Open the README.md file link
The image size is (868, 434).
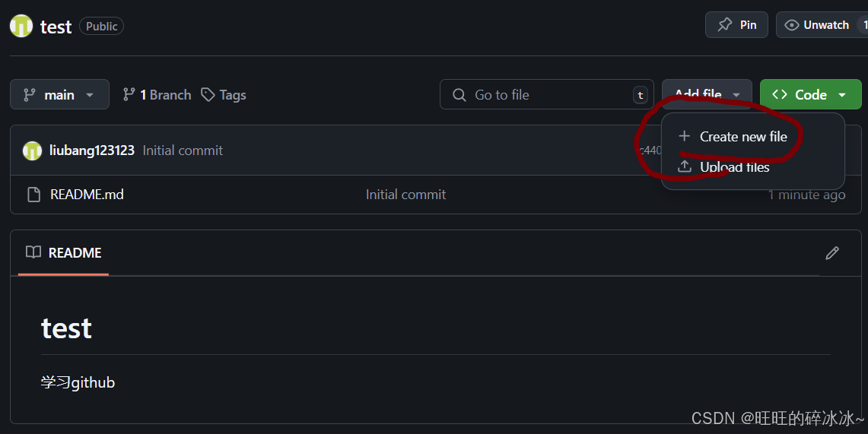[87, 195]
